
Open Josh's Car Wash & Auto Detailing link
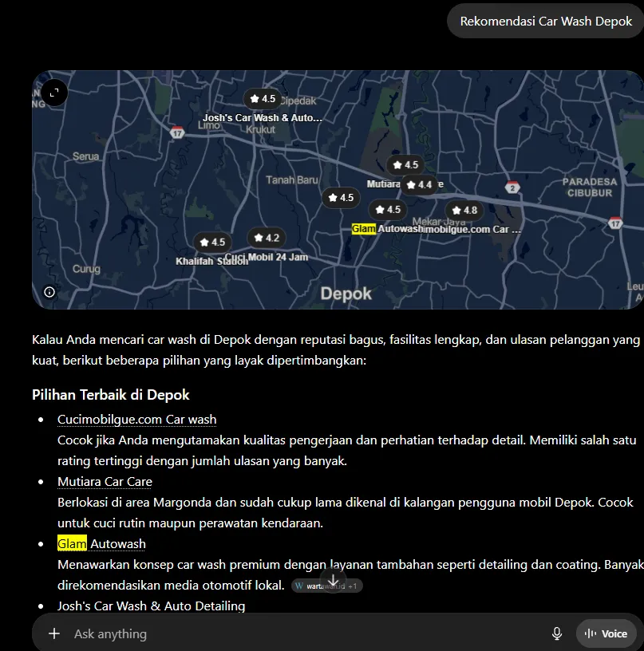[151, 606]
